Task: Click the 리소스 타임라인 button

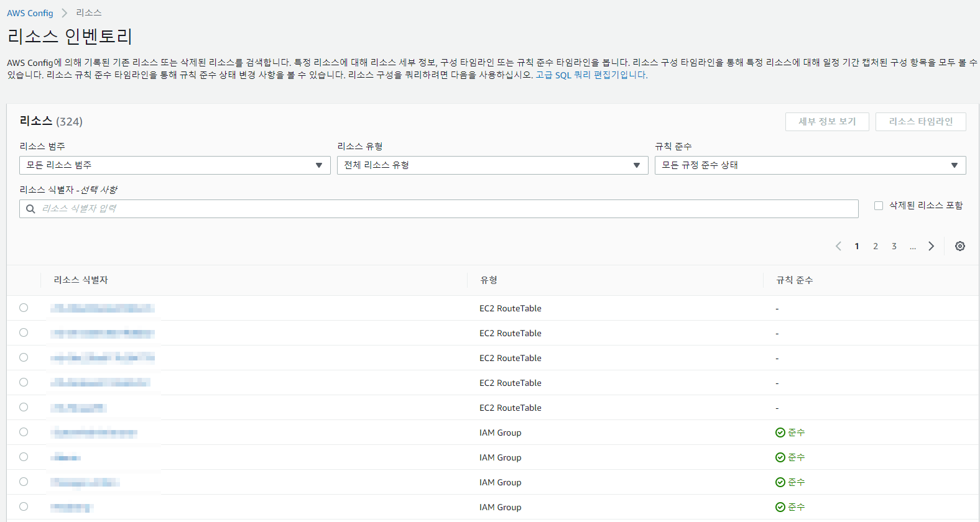Action: [921, 122]
